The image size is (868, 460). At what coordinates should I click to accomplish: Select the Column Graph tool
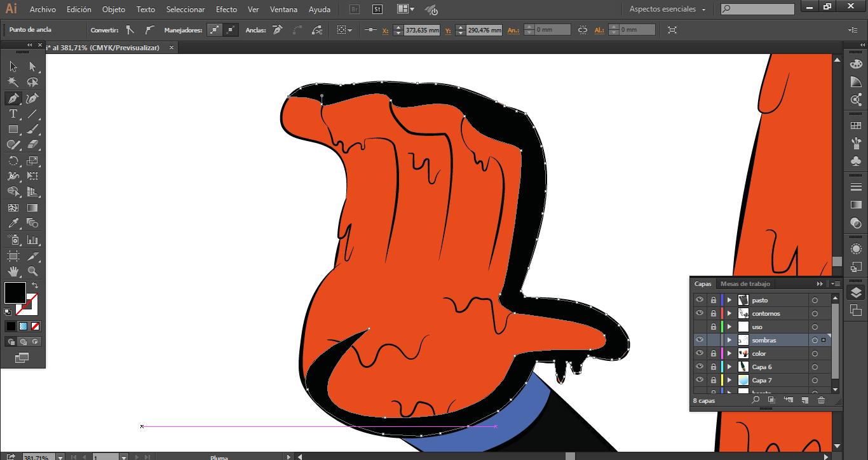pos(32,240)
